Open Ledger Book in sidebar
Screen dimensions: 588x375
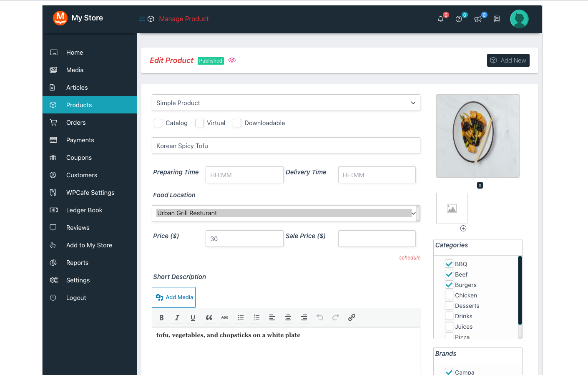tap(90, 210)
